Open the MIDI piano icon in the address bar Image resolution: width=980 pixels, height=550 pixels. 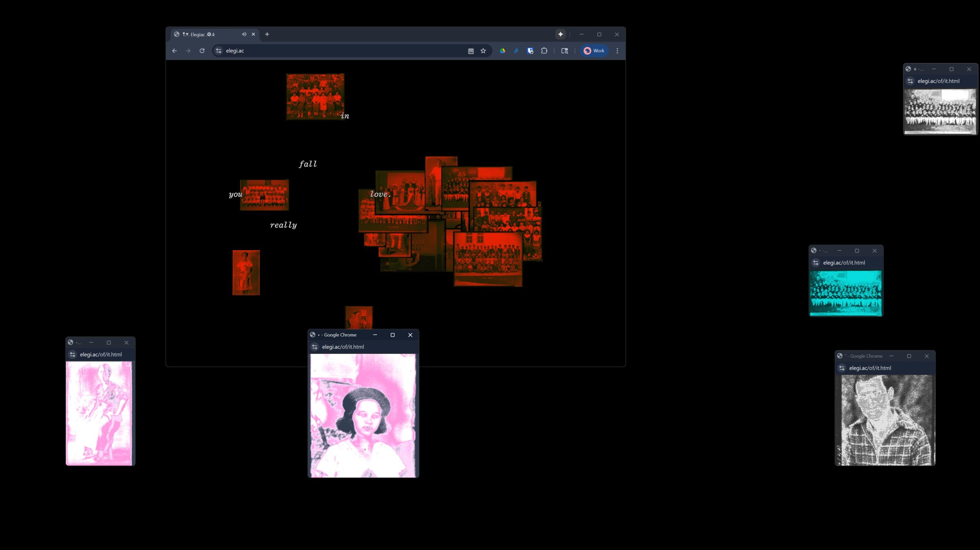[471, 50]
